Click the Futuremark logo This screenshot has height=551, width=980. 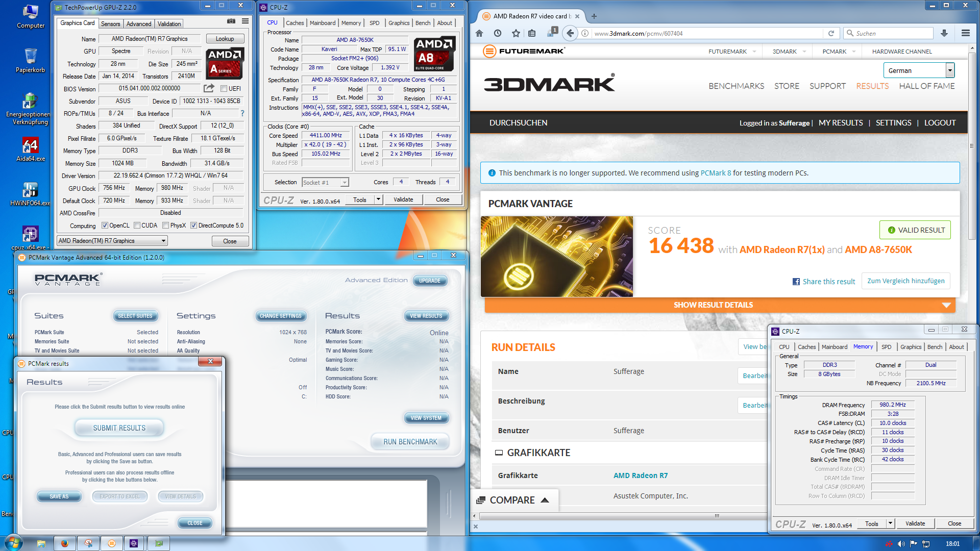click(x=524, y=51)
